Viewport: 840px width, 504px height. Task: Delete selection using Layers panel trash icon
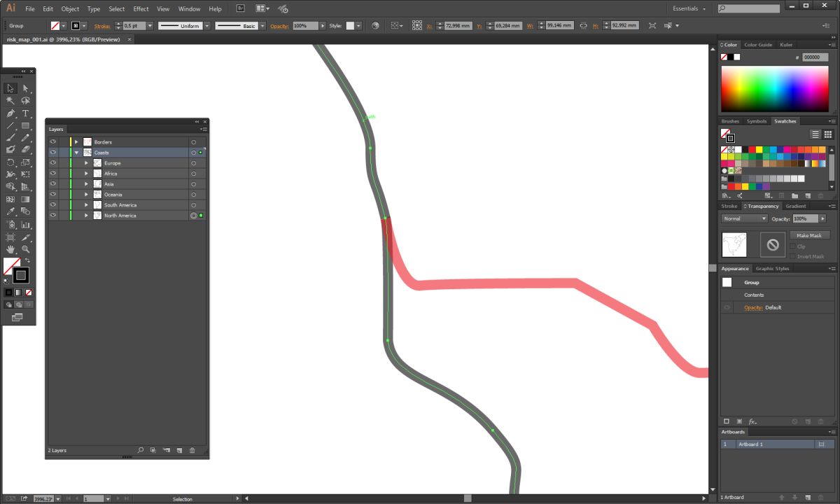192,450
